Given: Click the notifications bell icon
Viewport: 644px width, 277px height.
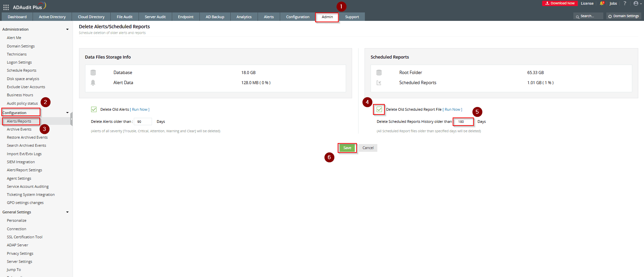Looking at the screenshot, I should (602, 3).
